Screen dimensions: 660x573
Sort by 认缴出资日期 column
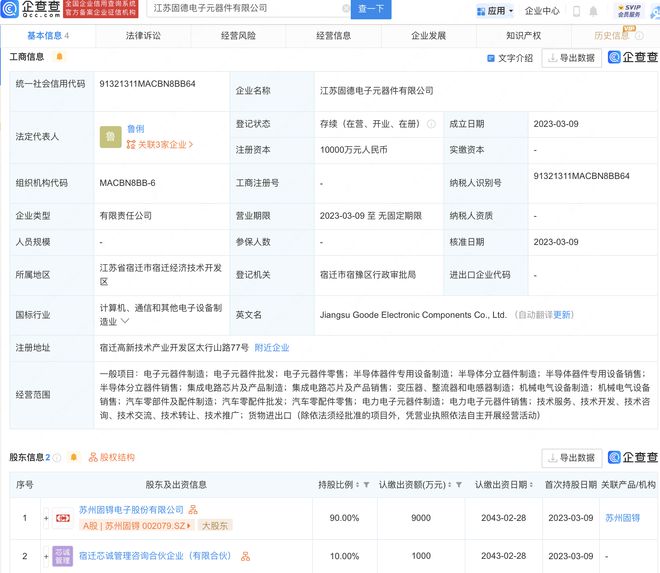click(x=531, y=485)
